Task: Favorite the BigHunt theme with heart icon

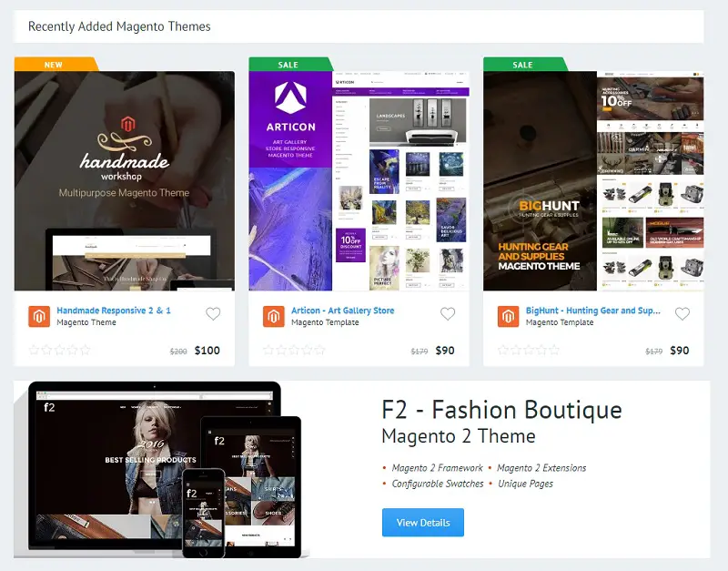Action: (682, 314)
